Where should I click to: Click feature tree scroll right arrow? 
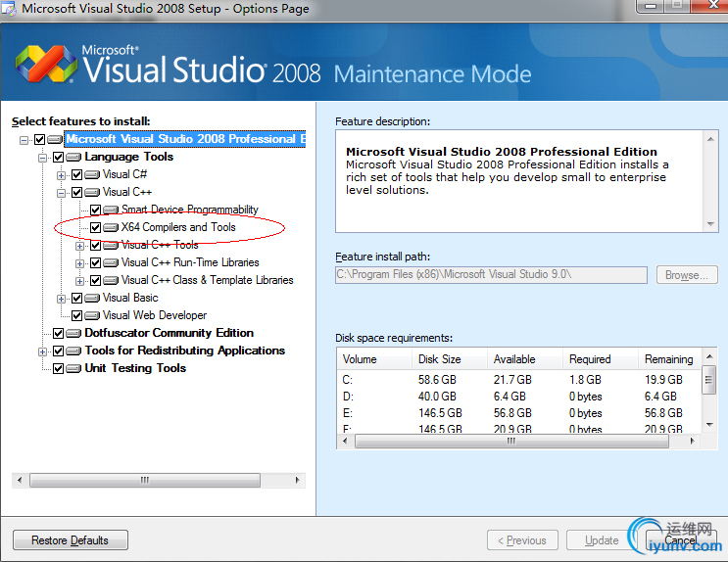(297, 480)
